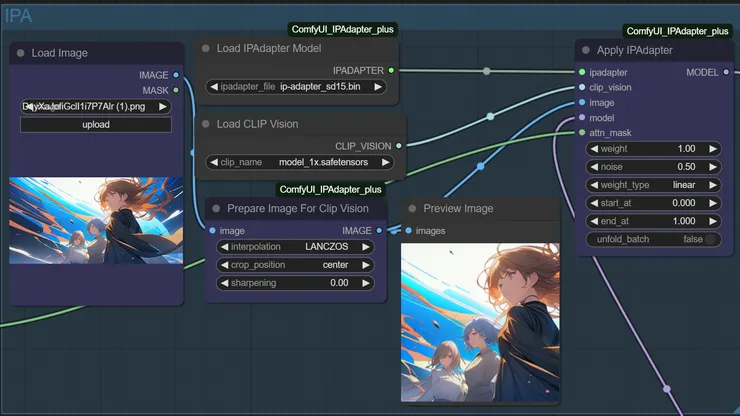Open the image filename selector in Load Image
This screenshot has width=740, height=416.
[x=96, y=107]
